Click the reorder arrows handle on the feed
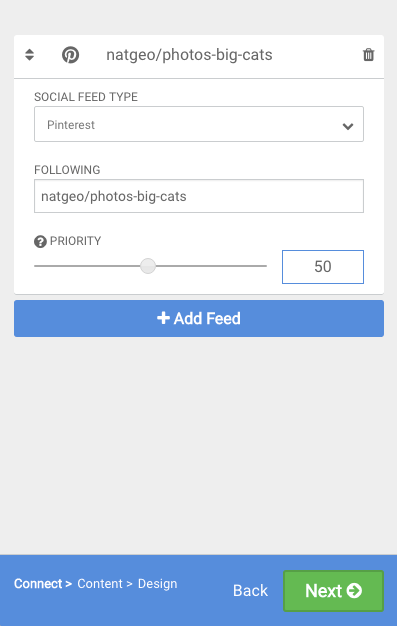397x626 pixels. [x=30, y=55]
